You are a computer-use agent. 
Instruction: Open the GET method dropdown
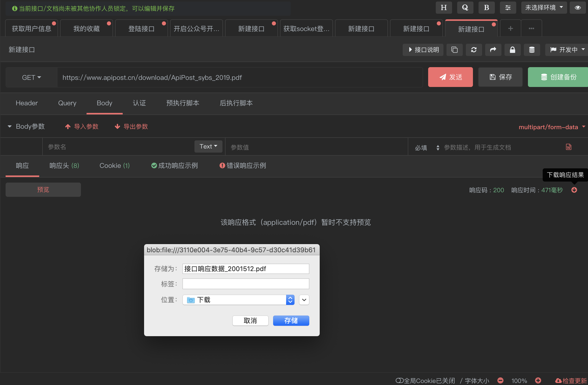pyautogui.click(x=31, y=77)
